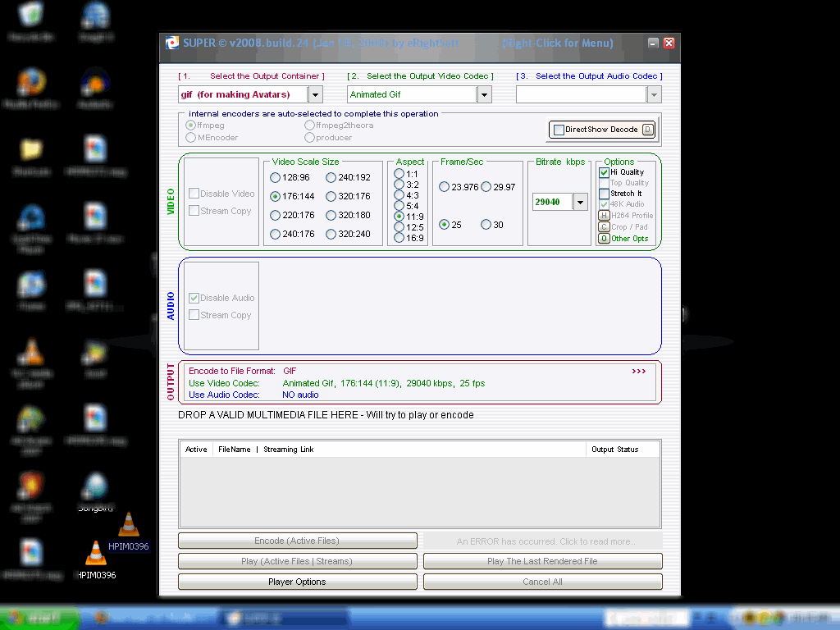
Task: Select the 1:1 aspect ratio
Action: coord(399,174)
